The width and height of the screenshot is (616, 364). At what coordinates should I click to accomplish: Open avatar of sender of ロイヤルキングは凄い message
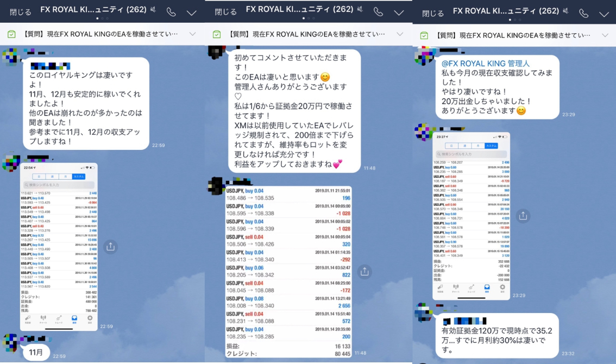point(11,56)
